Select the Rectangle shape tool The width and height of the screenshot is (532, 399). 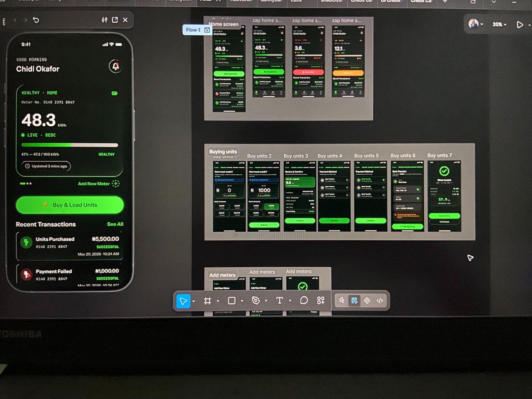231,301
